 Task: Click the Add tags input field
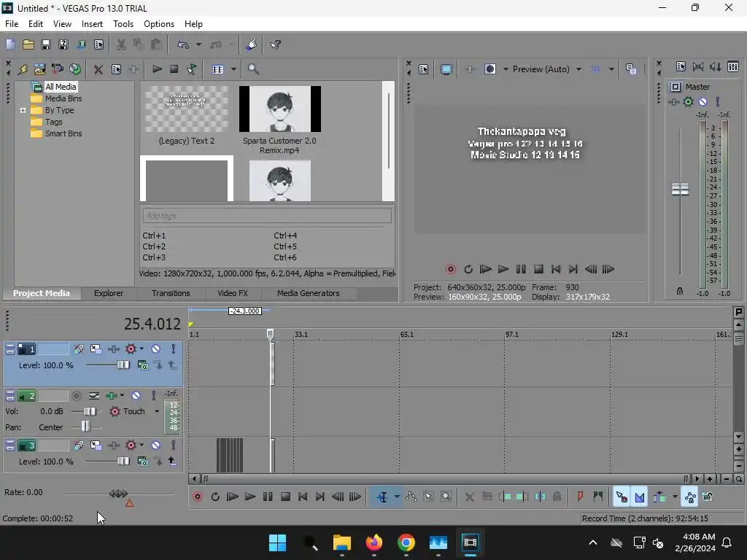(x=267, y=216)
